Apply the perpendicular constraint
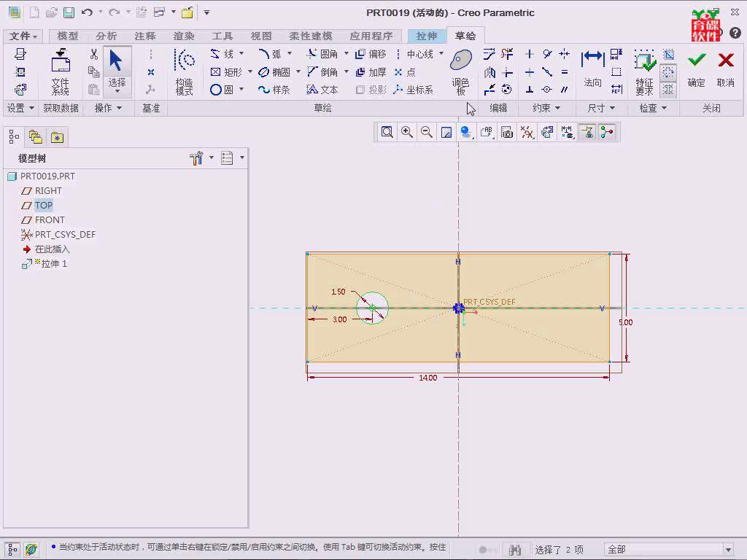Screen dimensions: 747x560 click(530, 90)
